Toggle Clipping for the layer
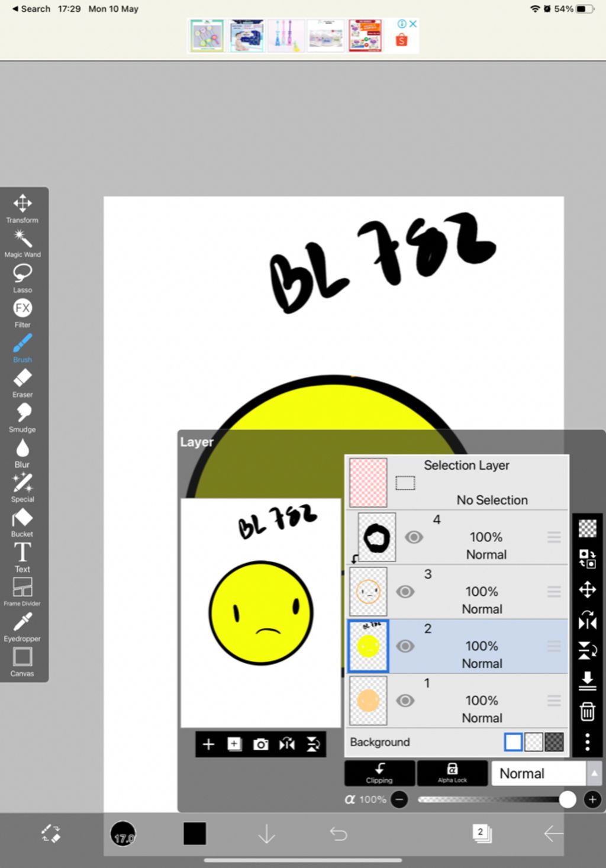The image size is (606, 868). (x=379, y=773)
